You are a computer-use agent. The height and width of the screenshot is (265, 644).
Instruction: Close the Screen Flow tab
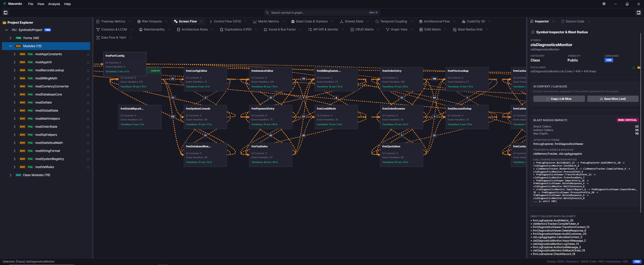(x=201, y=21)
